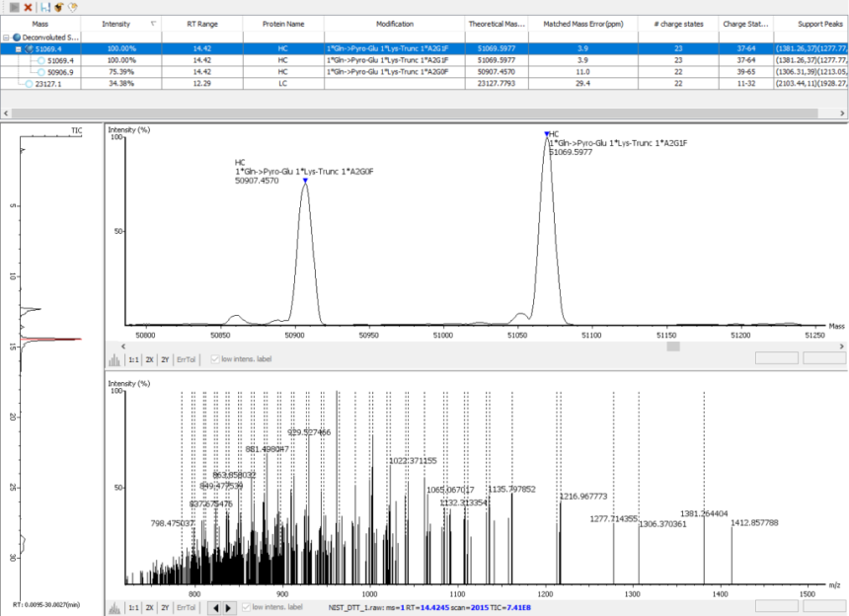Select the radio circle on the 50906.9 row

click(41, 72)
